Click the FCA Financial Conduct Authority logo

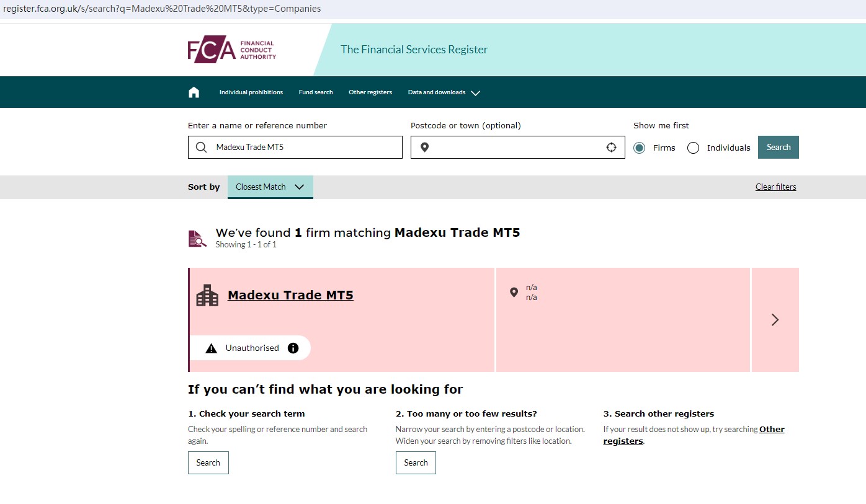[x=232, y=50]
